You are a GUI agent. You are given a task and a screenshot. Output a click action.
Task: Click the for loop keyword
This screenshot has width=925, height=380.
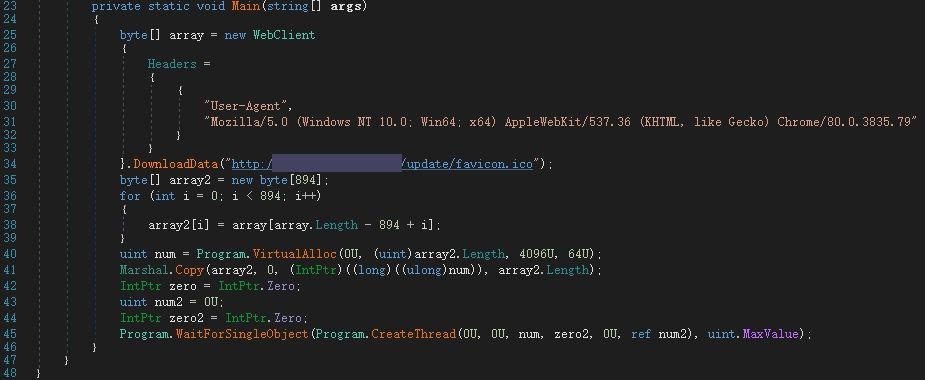click(x=130, y=196)
